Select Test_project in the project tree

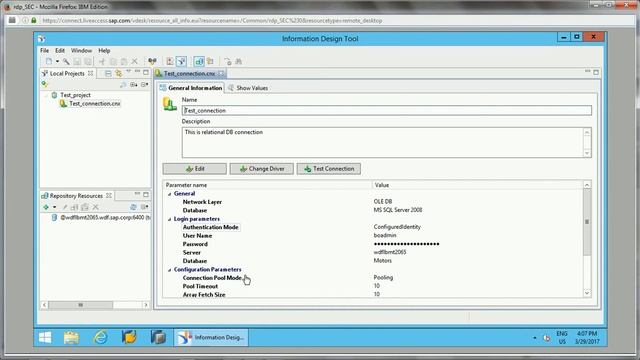pos(76,95)
